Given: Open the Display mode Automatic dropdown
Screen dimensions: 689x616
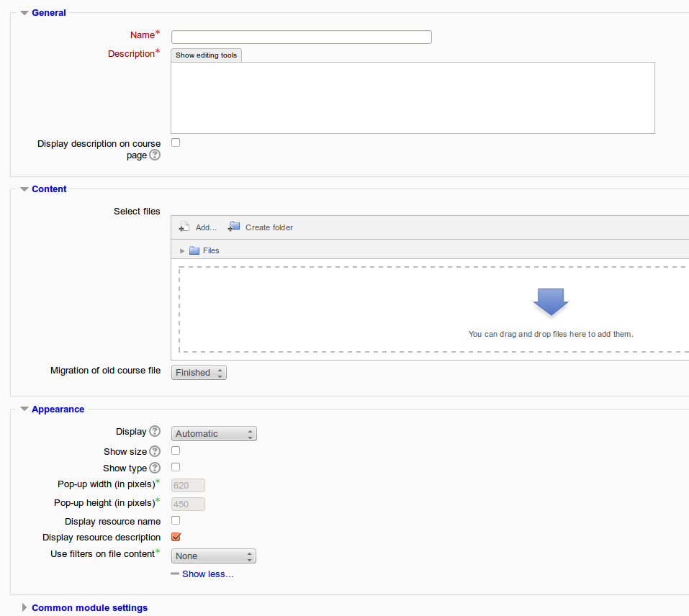Looking at the screenshot, I should click(214, 434).
